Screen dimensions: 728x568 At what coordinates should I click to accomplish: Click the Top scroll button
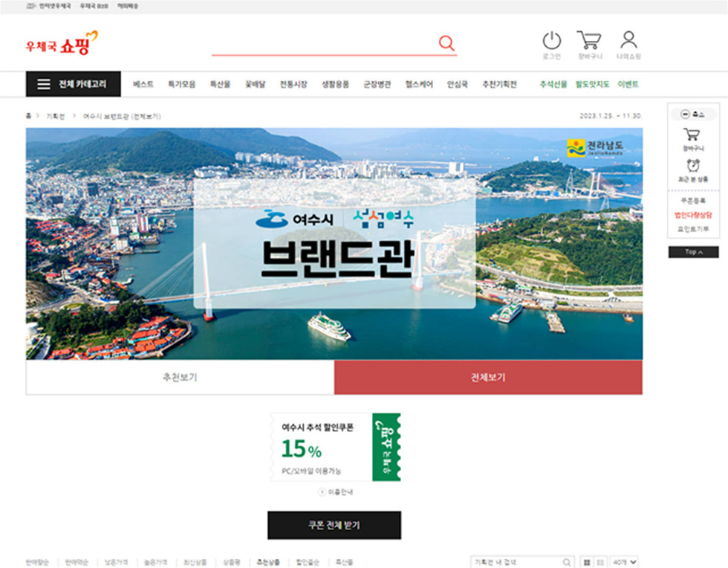693,252
